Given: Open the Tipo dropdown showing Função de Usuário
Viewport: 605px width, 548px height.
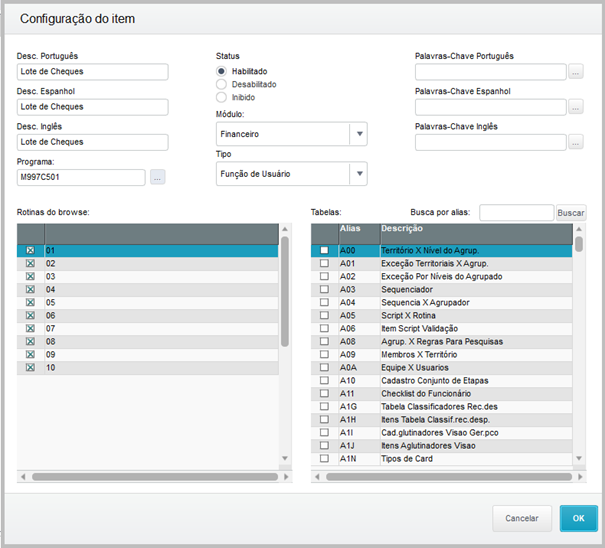Looking at the screenshot, I should click(357, 174).
